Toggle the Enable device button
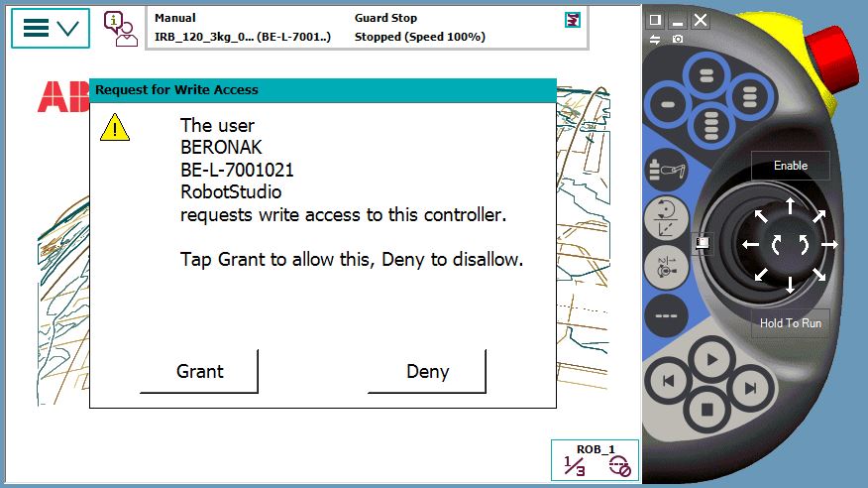 tap(790, 166)
